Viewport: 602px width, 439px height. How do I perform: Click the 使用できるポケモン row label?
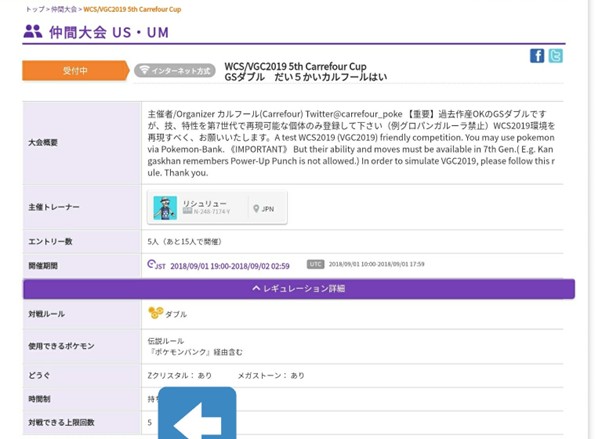click(61, 346)
